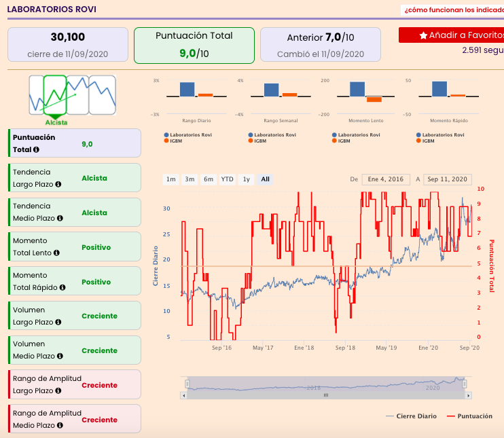Click the red Creciente value for Rango Largo Plazo
The image size is (504, 438).
[99, 385]
